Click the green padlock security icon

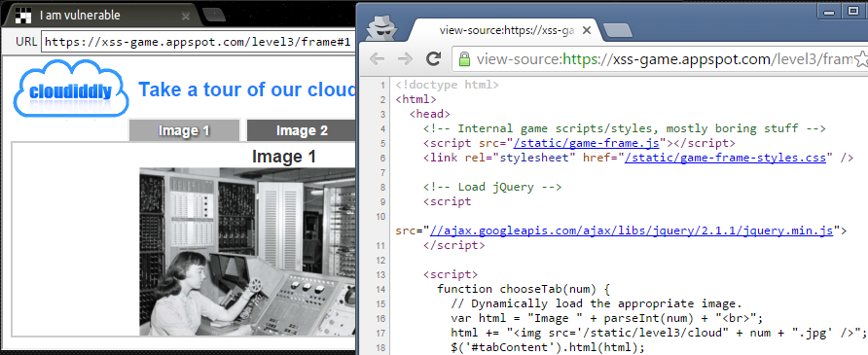(464, 58)
